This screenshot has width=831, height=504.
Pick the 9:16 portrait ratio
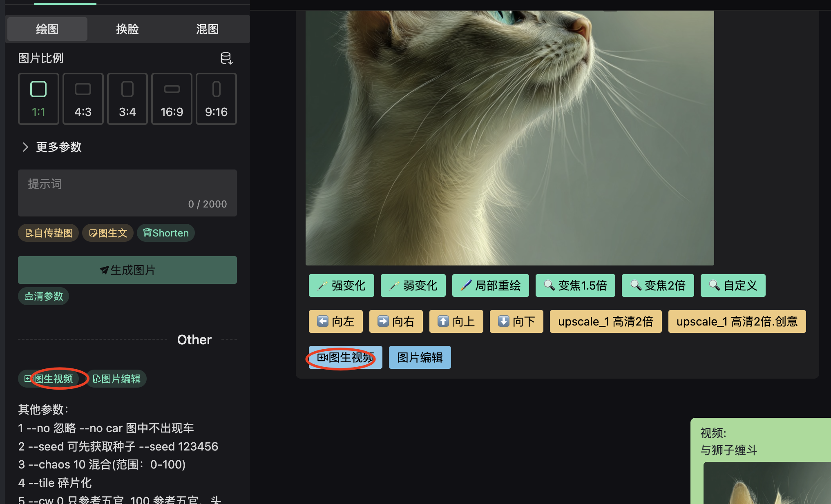(x=216, y=99)
